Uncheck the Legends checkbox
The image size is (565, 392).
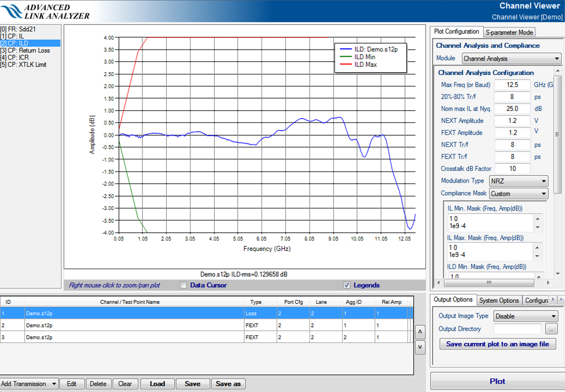347,285
